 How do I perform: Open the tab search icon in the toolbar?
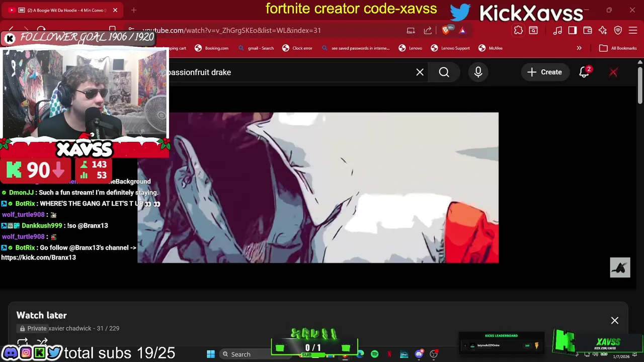click(x=533, y=30)
